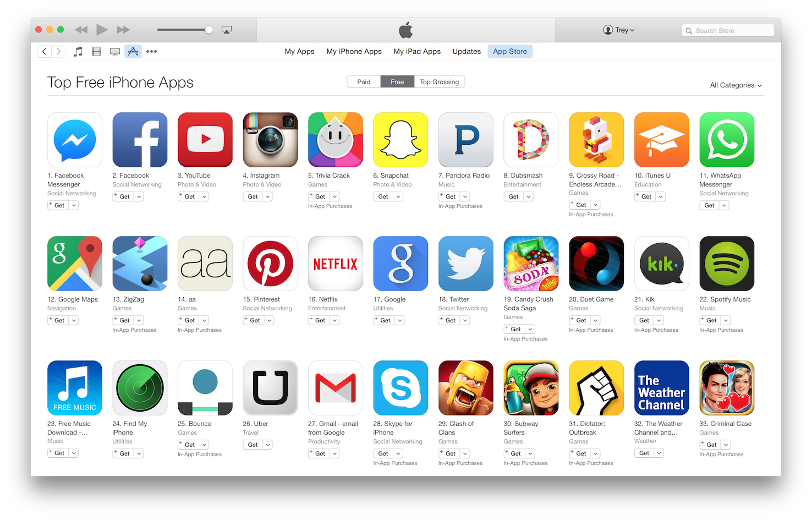Screen dimensions: 812x520
Task: Open the TV Shows library icon
Action: [x=115, y=52]
